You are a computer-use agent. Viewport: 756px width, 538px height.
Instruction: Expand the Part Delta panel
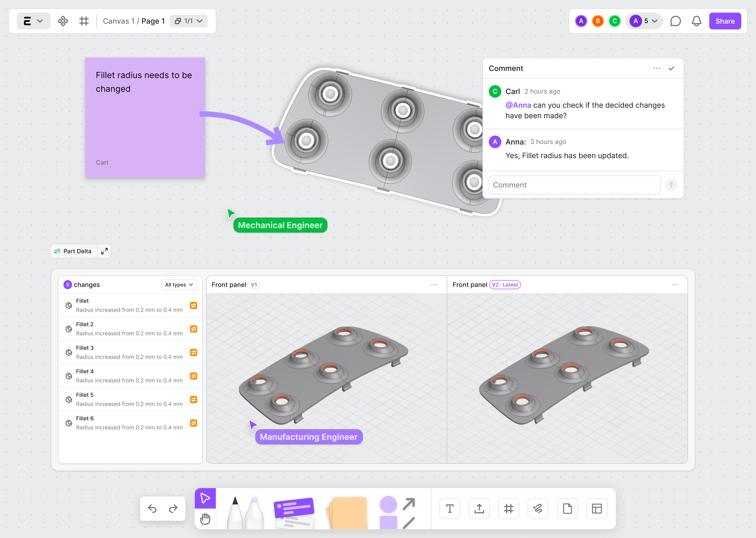(x=104, y=251)
